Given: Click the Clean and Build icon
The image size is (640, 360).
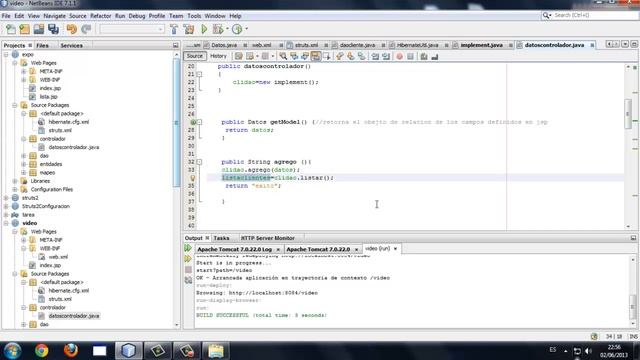Looking at the screenshot, I should tap(189, 29).
